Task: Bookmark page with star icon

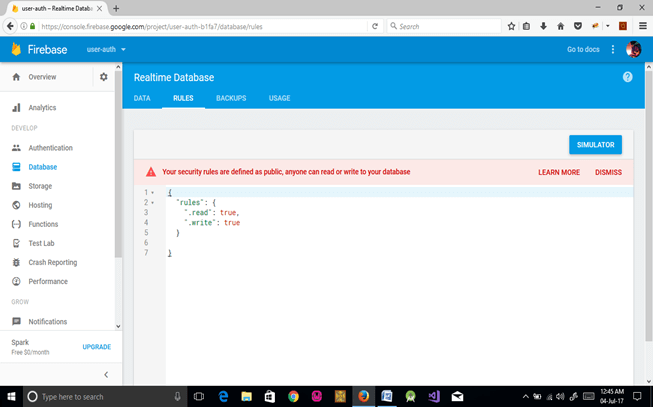Action: point(511,26)
